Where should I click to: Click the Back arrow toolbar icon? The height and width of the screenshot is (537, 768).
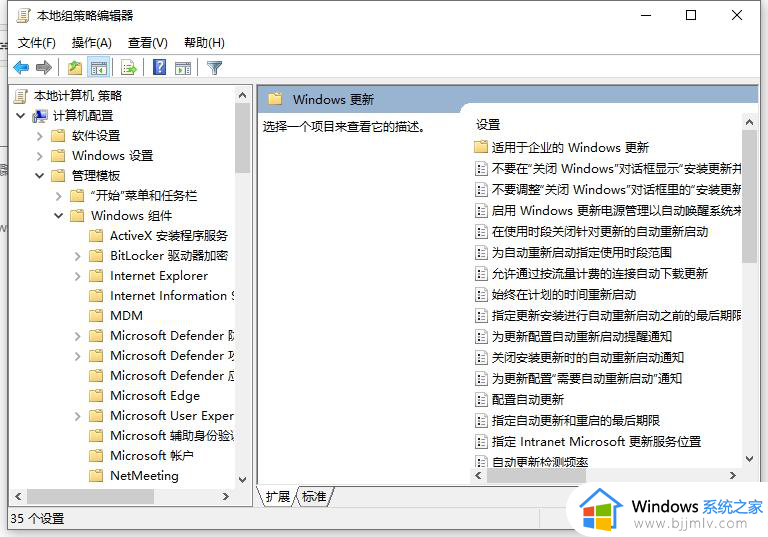coord(21,67)
